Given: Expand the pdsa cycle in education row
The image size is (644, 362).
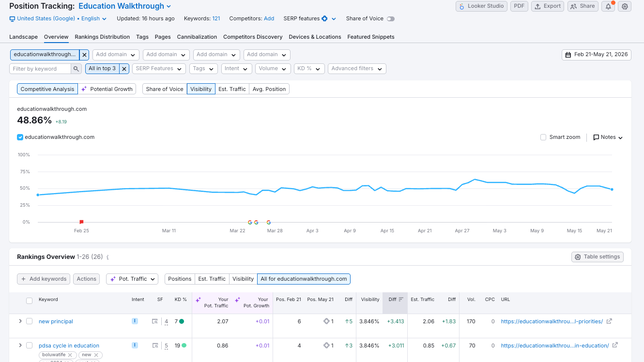Looking at the screenshot, I should [20, 346].
